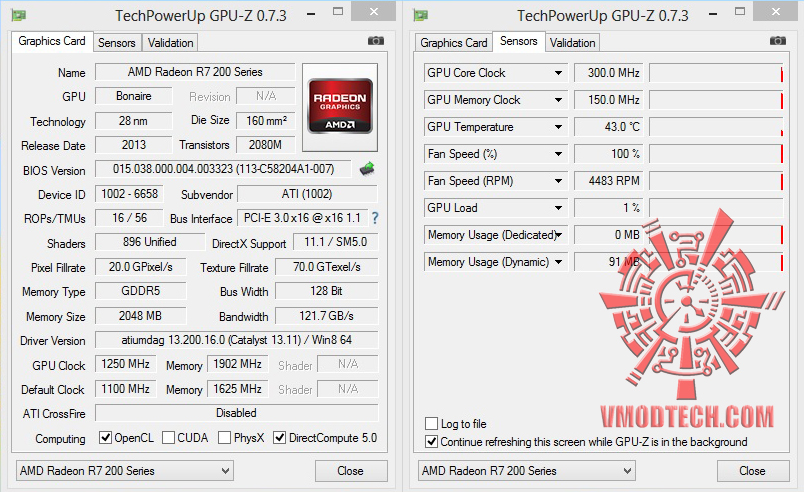Switch to Sensors tab in left window
Screen dimensions: 804x492
[x=117, y=43]
